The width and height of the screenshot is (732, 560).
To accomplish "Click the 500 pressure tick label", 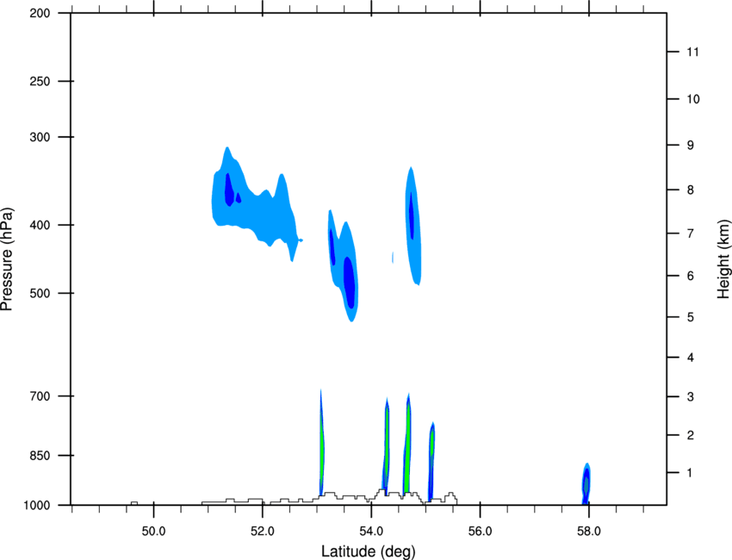I will (40, 293).
